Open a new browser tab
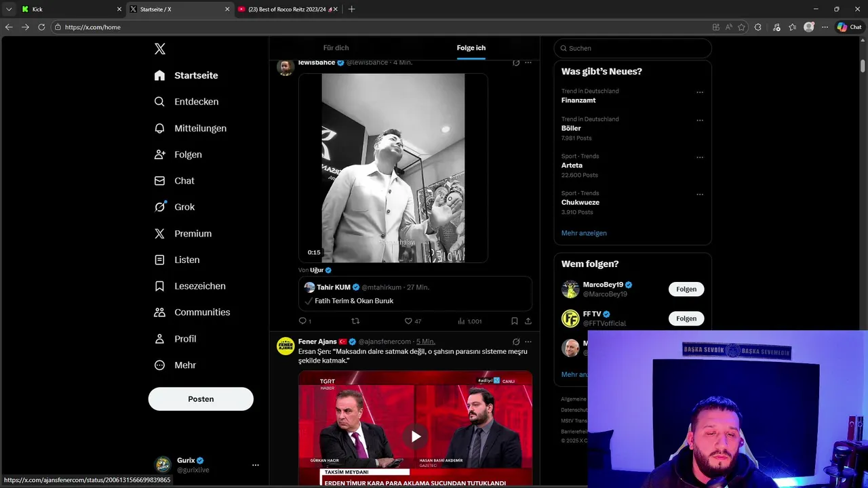Viewport: 868px width, 488px height. (x=351, y=9)
